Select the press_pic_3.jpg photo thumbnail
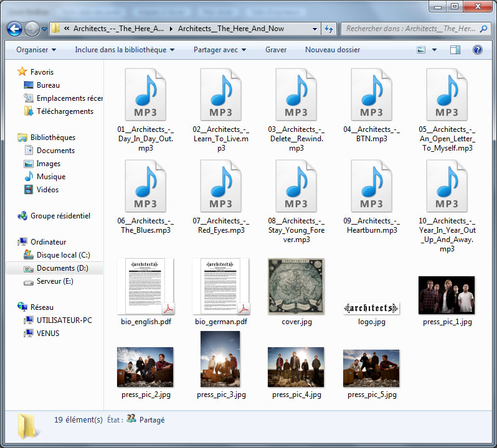Viewport: 497px width, 448px height. (220, 359)
